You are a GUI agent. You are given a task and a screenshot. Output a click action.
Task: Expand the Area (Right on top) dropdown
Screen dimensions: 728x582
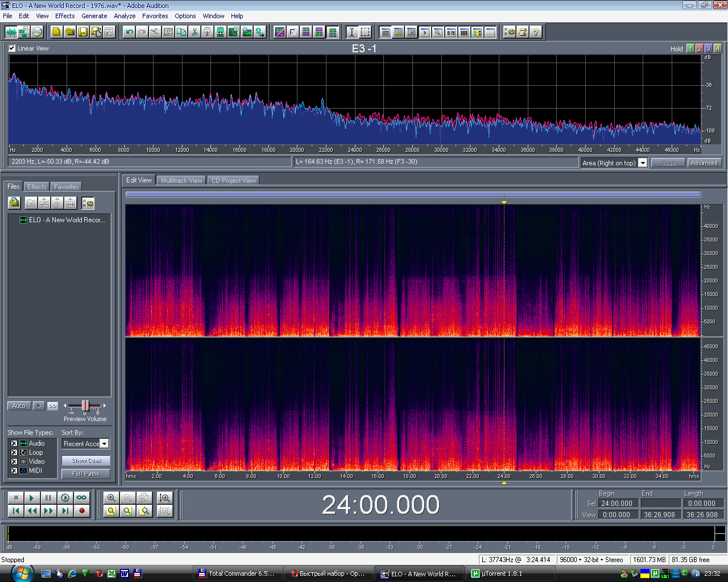click(643, 163)
